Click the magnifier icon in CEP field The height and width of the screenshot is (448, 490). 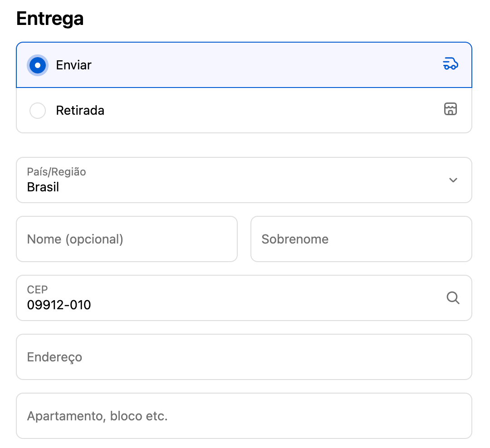point(453,298)
